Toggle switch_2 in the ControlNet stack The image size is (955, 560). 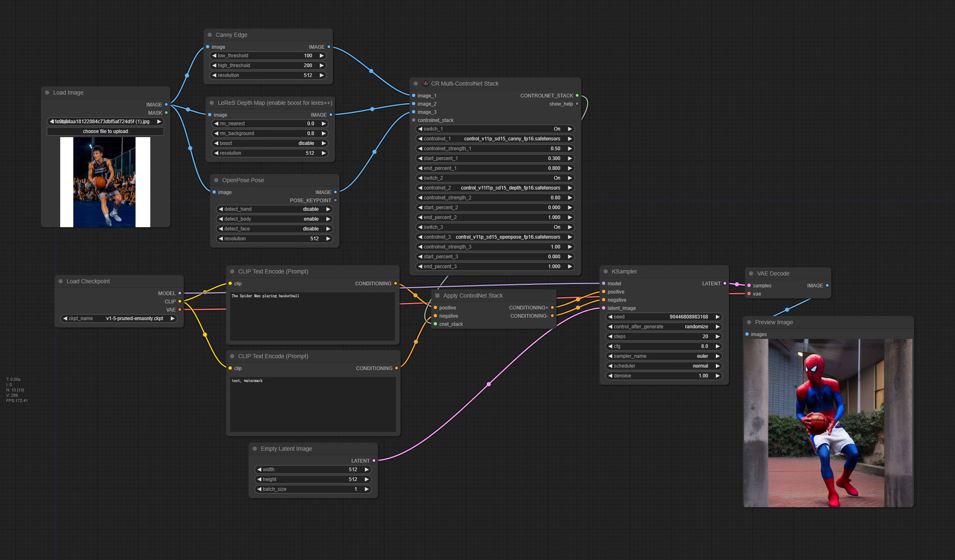(495, 178)
